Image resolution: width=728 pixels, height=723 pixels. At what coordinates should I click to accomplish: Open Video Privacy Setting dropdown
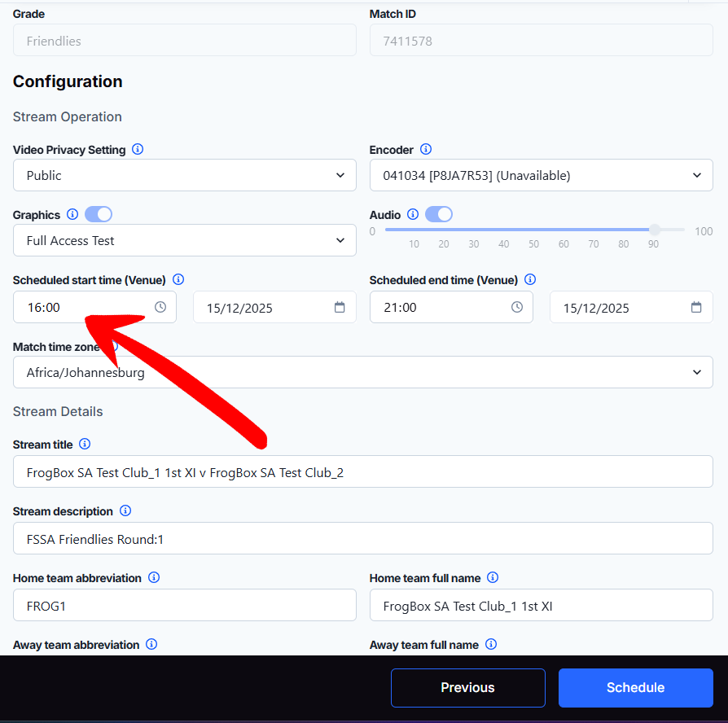pyautogui.click(x=184, y=175)
